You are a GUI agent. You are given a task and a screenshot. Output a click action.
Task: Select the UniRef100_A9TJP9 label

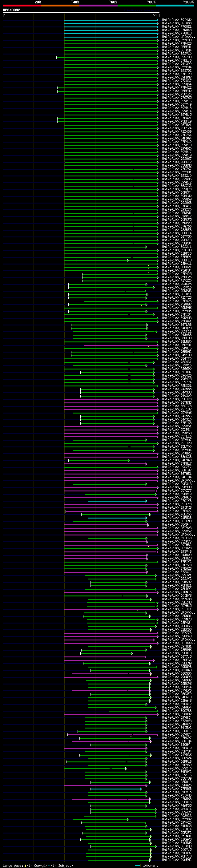click(x=176, y=443)
